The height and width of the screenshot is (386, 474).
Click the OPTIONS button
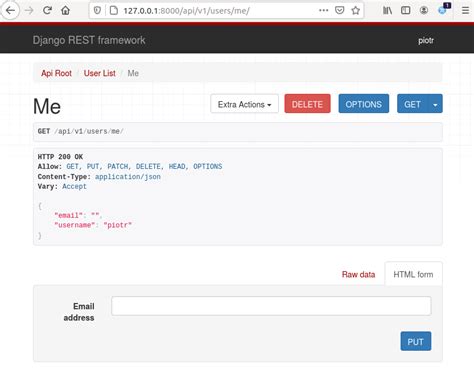pyautogui.click(x=364, y=104)
